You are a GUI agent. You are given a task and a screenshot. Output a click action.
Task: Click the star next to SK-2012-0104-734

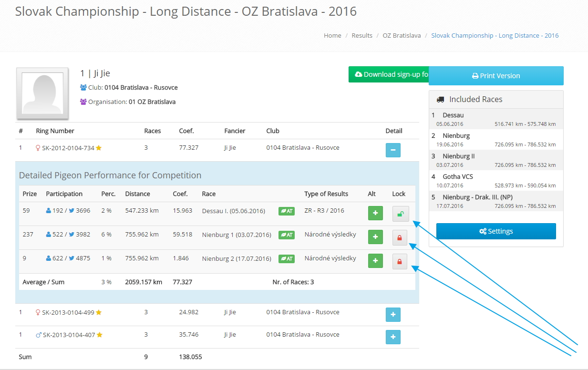99,148
